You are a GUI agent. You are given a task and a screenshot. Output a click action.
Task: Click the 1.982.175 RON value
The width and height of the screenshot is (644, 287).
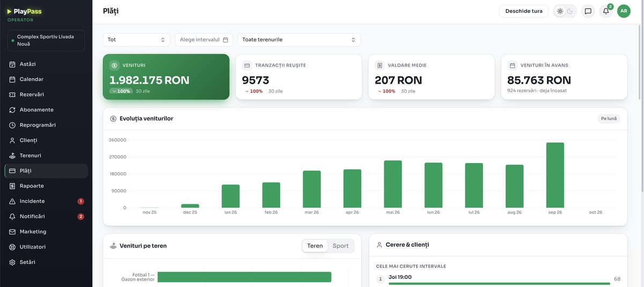coord(149,80)
